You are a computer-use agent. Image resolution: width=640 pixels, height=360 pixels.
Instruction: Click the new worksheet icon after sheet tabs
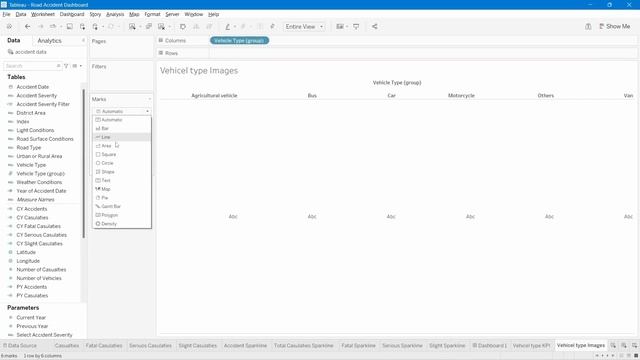tap(613, 345)
